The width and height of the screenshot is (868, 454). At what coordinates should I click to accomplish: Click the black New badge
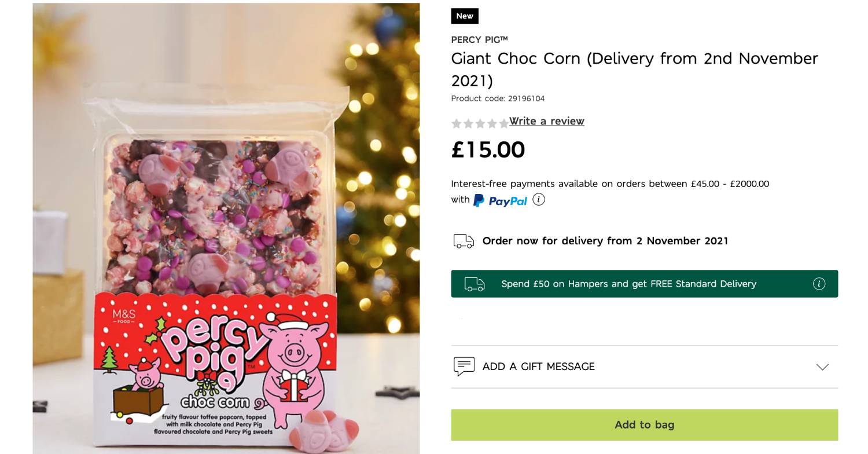click(x=465, y=16)
